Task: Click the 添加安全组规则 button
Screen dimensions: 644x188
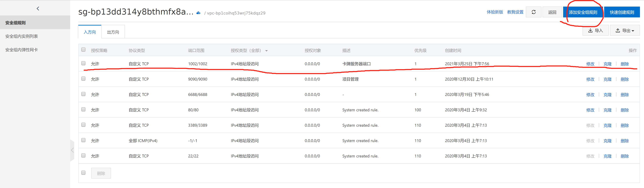Action: pyautogui.click(x=583, y=12)
